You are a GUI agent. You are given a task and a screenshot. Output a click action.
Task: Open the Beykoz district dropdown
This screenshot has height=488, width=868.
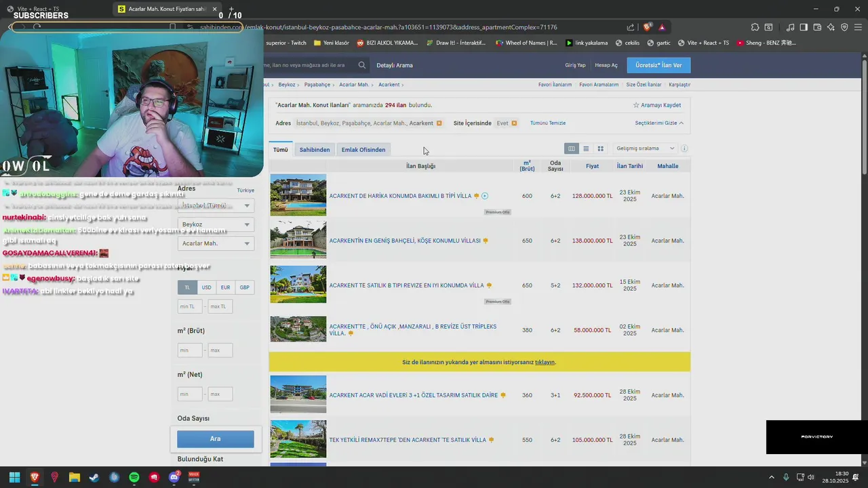coord(216,224)
